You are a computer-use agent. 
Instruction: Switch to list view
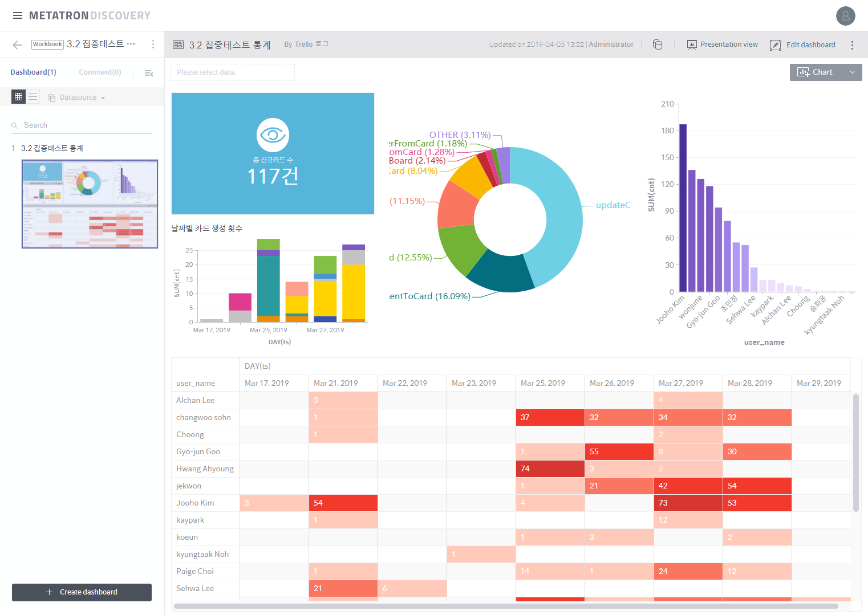point(33,97)
